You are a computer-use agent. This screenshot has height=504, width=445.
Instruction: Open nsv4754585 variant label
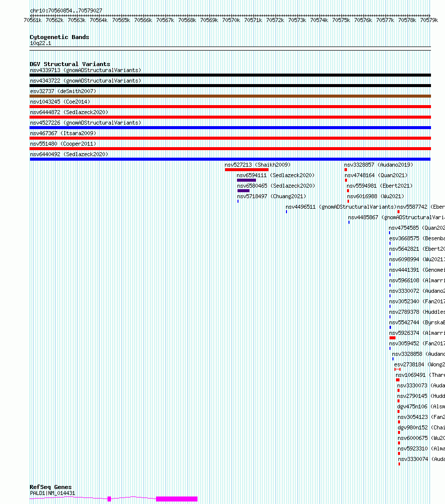(x=416, y=228)
